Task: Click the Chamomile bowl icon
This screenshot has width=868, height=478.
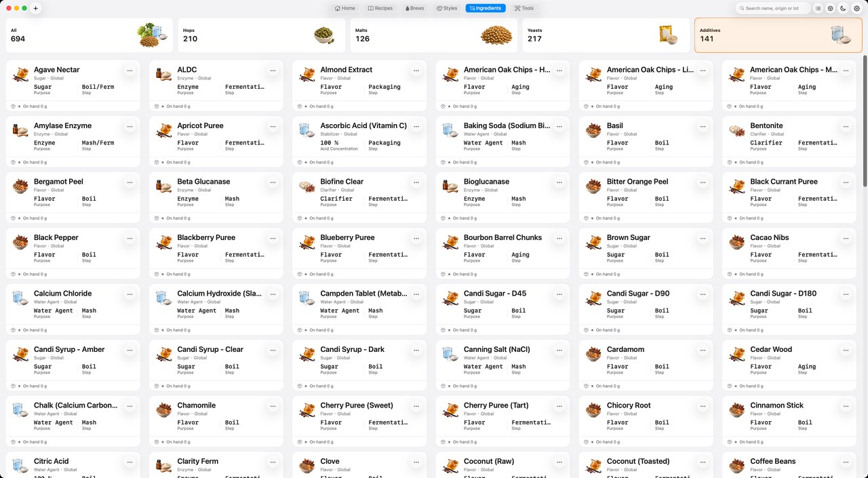Action: click(163, 410)
